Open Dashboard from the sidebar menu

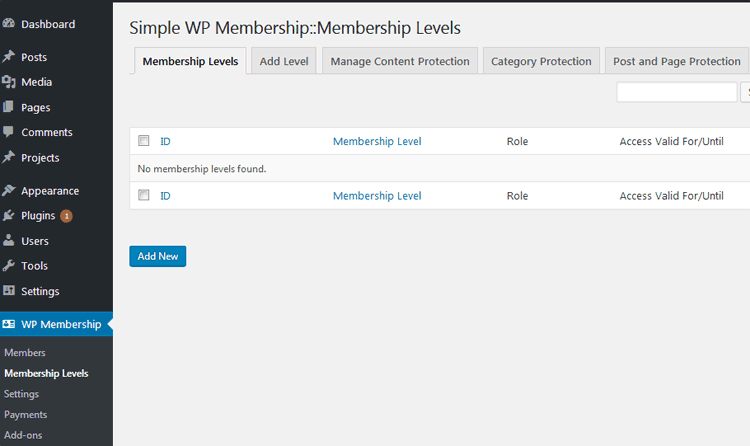point(48,24)
